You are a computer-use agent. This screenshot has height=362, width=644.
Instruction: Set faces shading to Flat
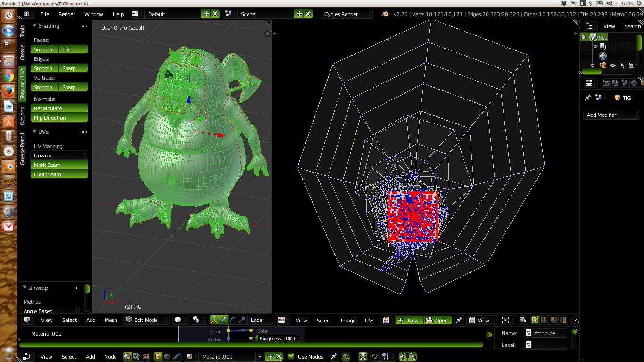[x=74, y=49]
